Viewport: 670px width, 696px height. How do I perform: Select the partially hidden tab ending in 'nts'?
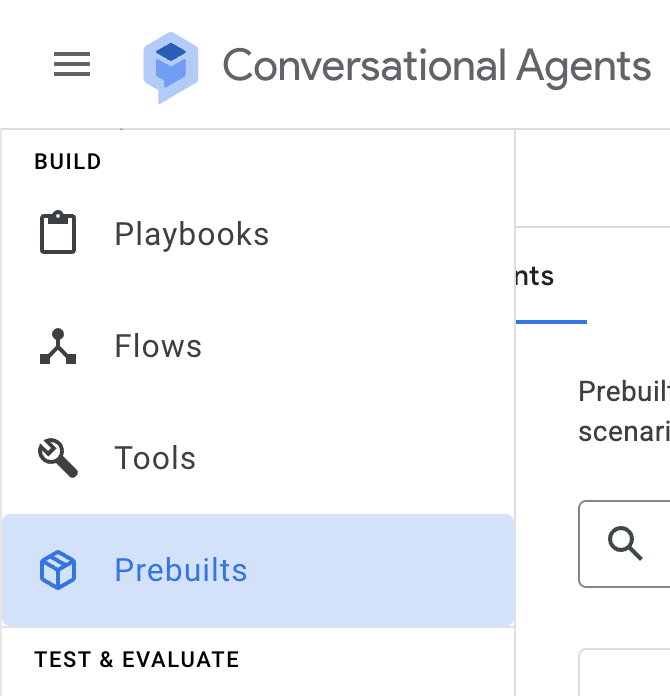click(x=536, y=276)
